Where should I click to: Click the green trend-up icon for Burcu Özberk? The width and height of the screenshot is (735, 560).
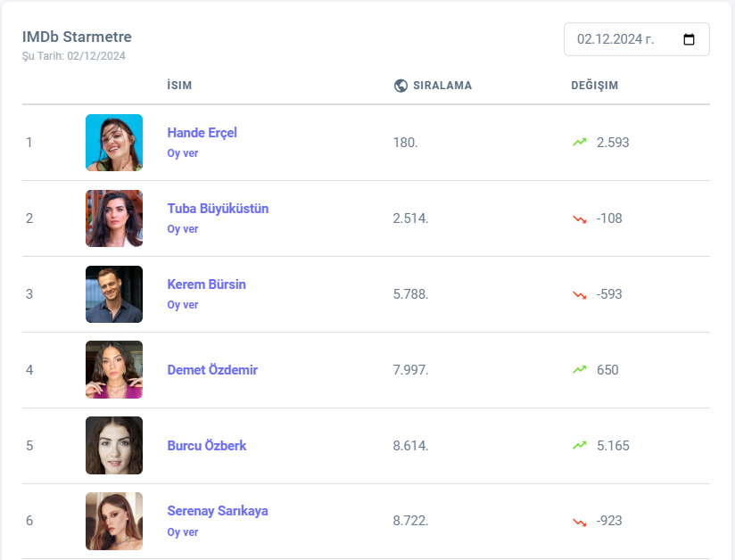coord(580,445)
